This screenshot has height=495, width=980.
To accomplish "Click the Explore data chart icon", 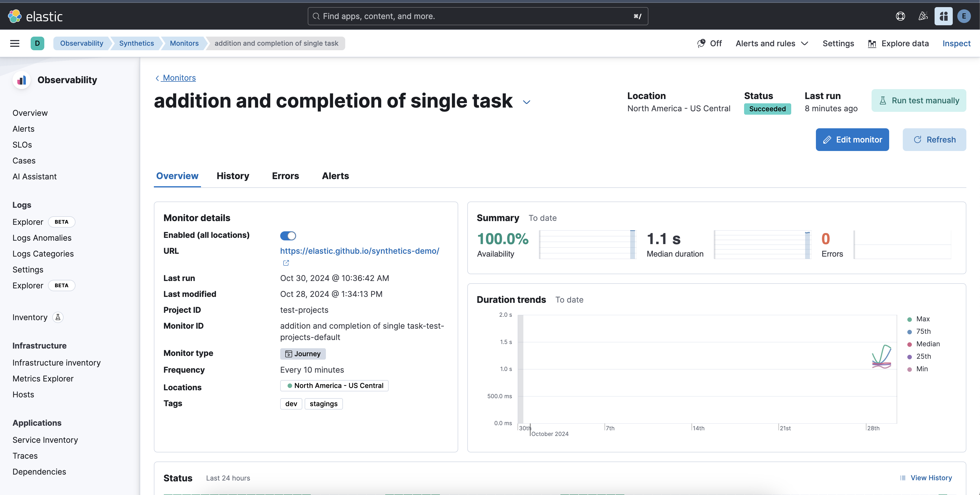I will pos(872,44).
